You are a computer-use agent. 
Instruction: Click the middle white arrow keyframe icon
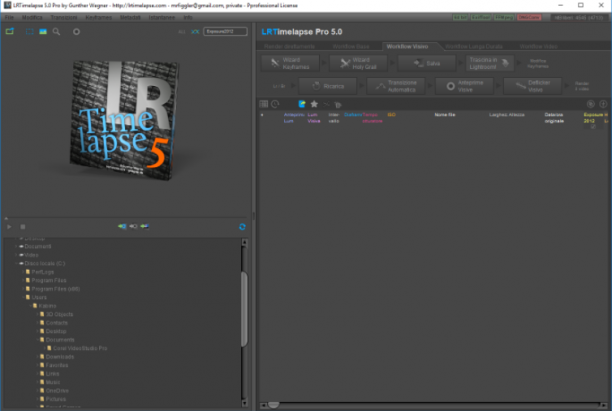[x=133, y=226]
